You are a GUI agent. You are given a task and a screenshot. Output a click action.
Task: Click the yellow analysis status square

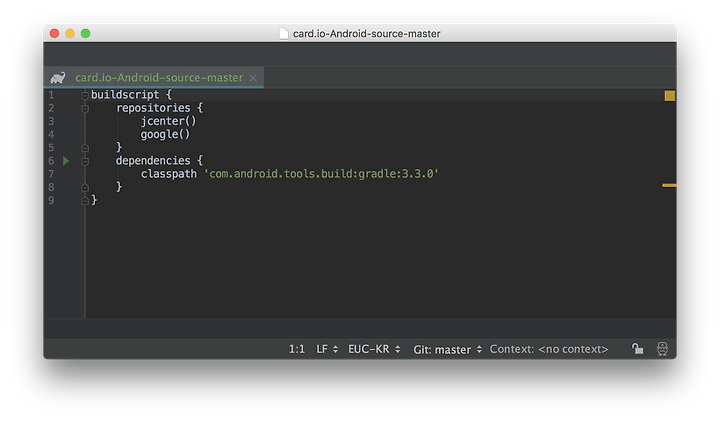coord(670,95)
